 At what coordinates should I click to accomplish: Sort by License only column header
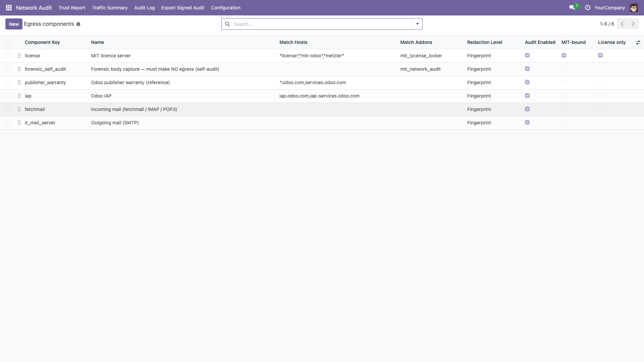(x=612, y=42)
